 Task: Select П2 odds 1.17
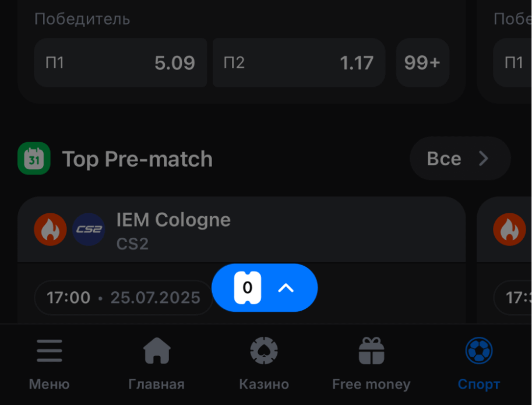tap(298, 63)
